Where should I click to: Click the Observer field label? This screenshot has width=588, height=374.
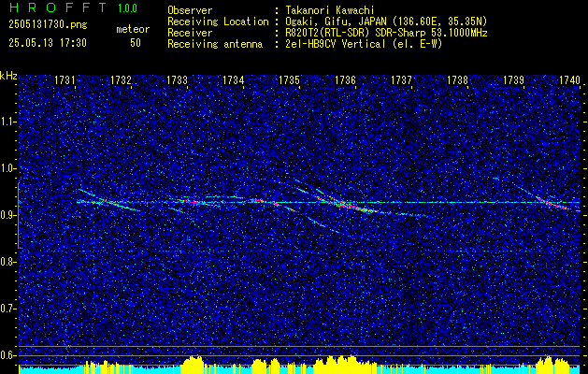click(190, 10)
